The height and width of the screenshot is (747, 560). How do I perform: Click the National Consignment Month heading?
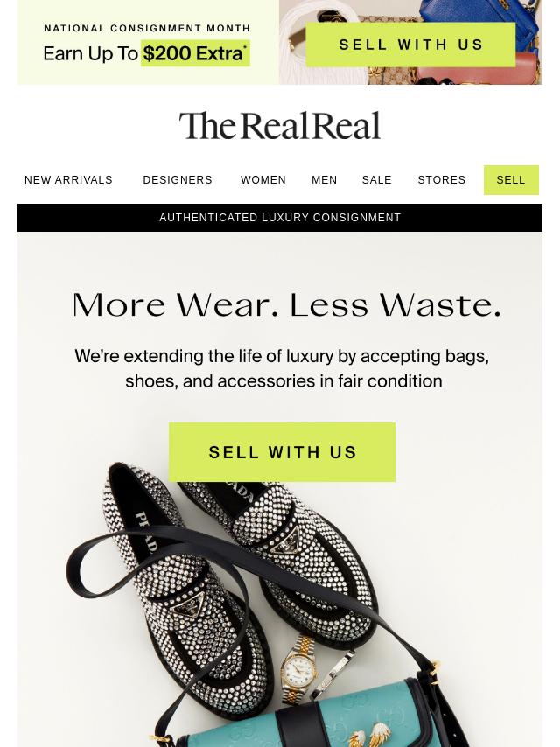coord(147,29)
